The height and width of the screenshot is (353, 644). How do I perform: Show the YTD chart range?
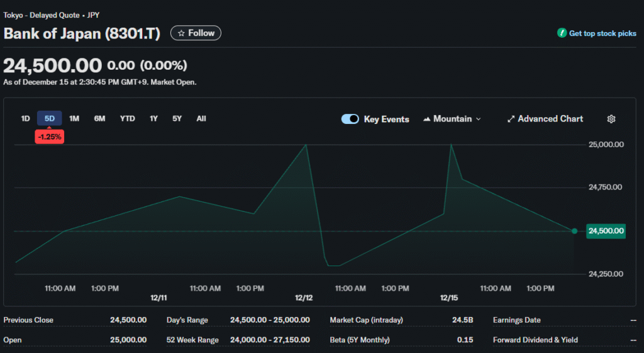(127, 118)
